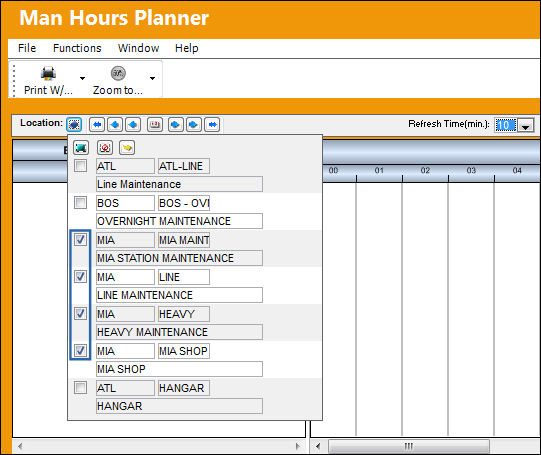Click the right pane horizontal scrollbar thumb
541x455 pixels.
[x=409, y=446]
